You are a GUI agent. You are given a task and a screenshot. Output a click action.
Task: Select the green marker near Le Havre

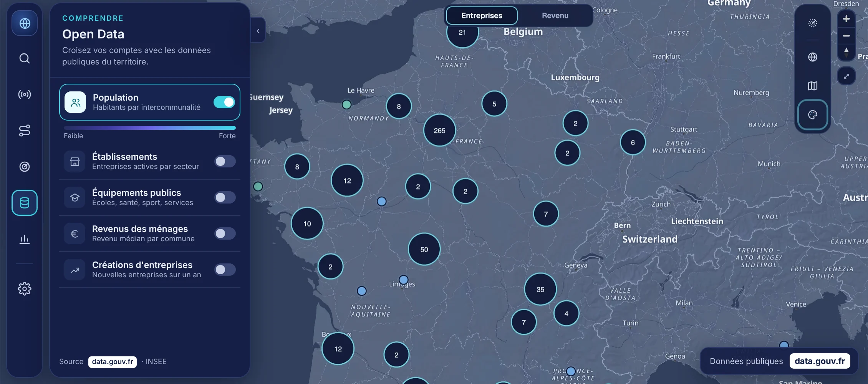point(346,104)
